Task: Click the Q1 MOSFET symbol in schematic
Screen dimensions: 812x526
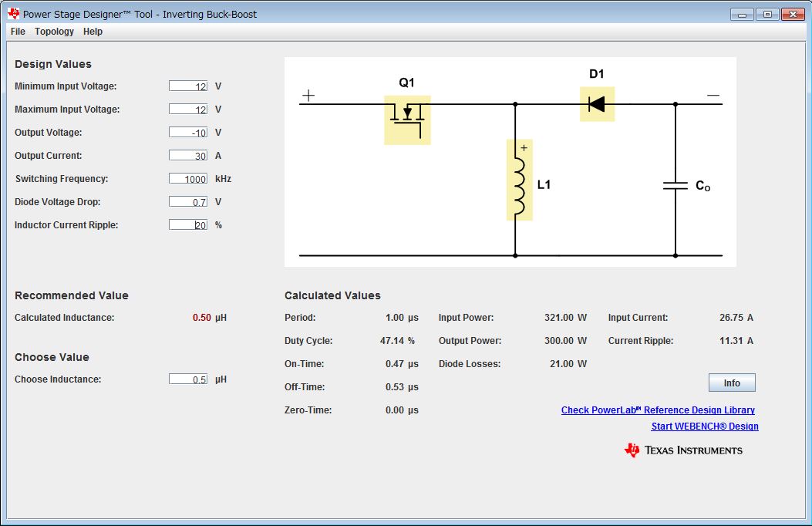Action: 407,120
